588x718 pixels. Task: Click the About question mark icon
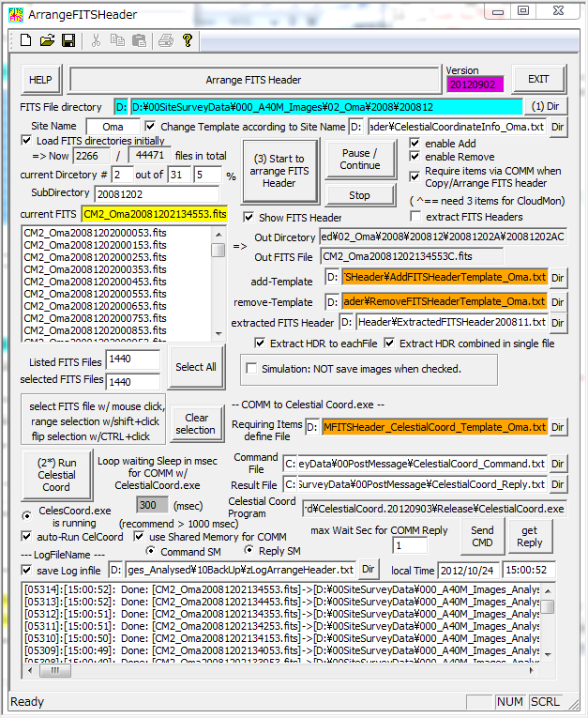(x=188, y=41)
